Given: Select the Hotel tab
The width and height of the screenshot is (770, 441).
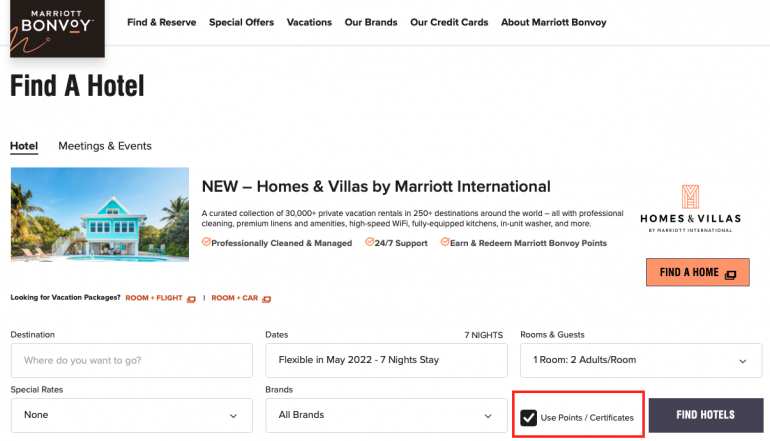Looking at the screenshot, I should (24, 146).
